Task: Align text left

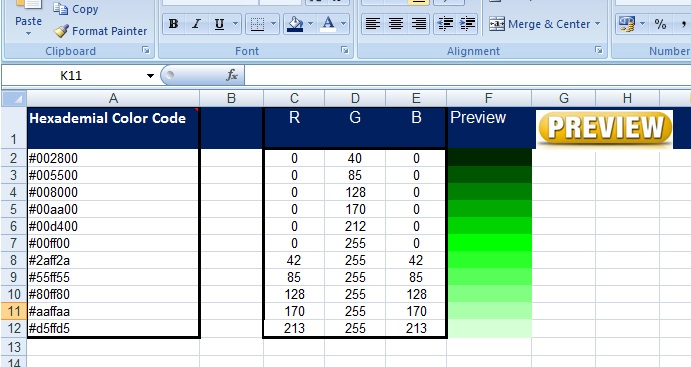Action: pos(373,24)
